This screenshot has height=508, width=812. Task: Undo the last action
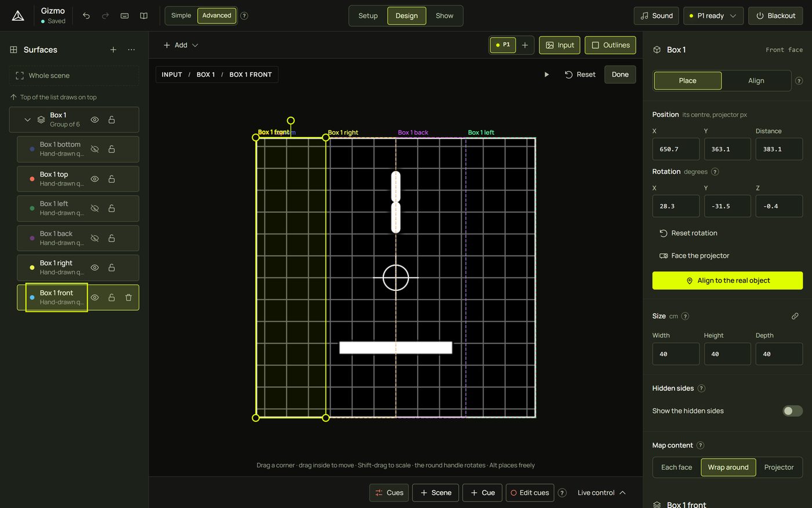[x=86, y=16]
